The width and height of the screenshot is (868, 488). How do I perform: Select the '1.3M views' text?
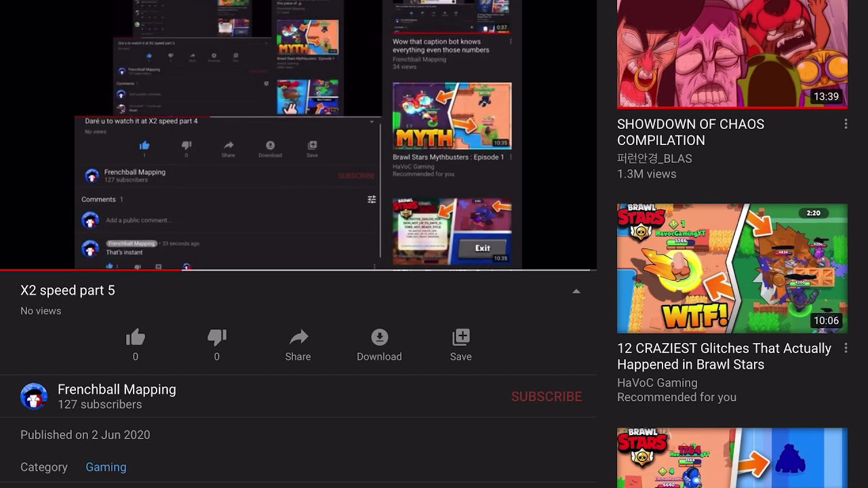coord(647,174)
